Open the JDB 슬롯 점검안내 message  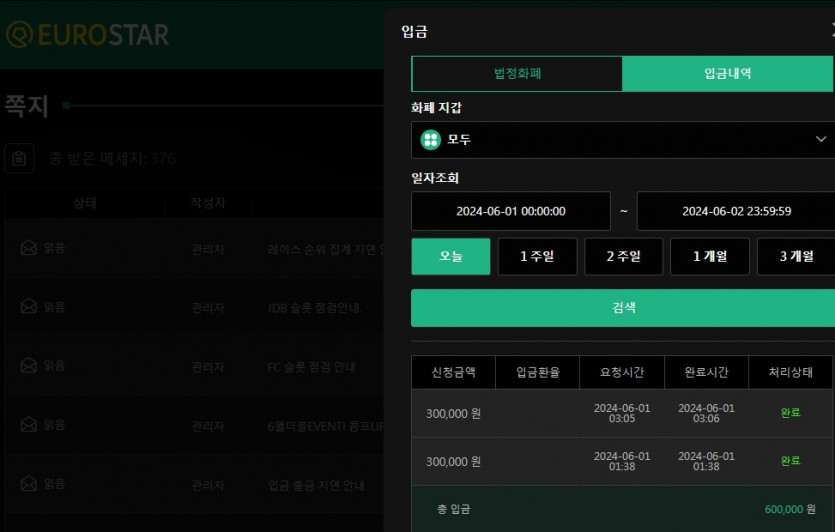click(x=314, y=308)
